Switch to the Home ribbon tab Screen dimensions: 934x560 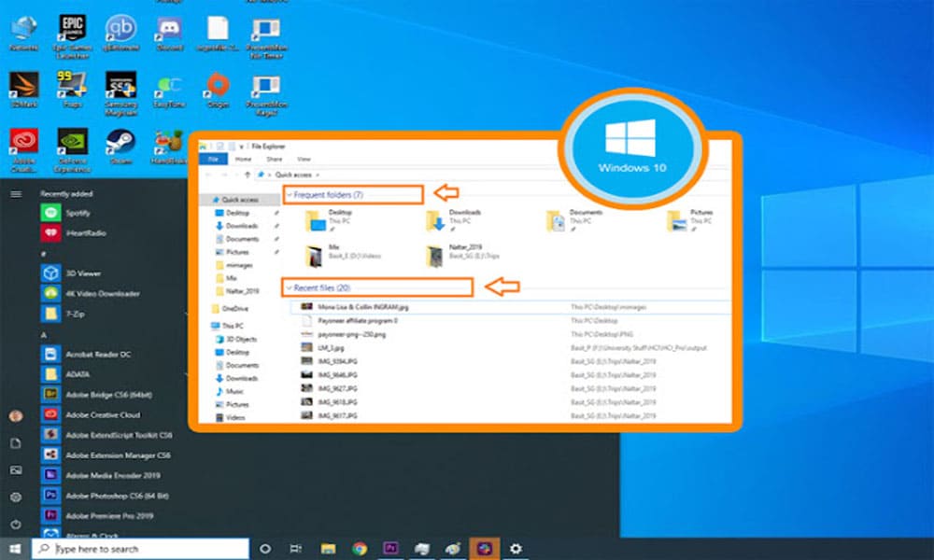pyautogui.click(x=243, y=160)
